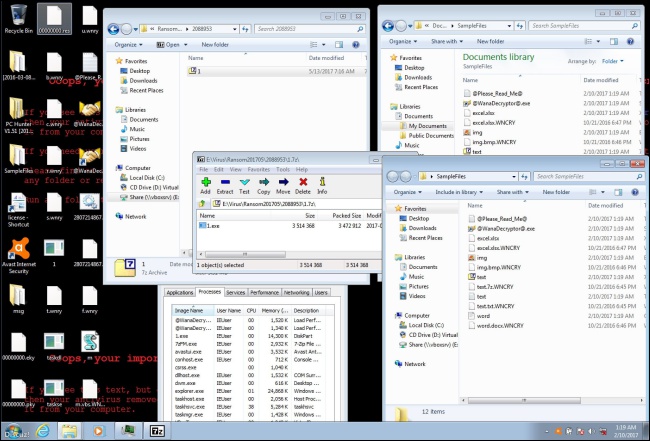Open the Organize dropdown in the 2088953 window

point(129,45)
